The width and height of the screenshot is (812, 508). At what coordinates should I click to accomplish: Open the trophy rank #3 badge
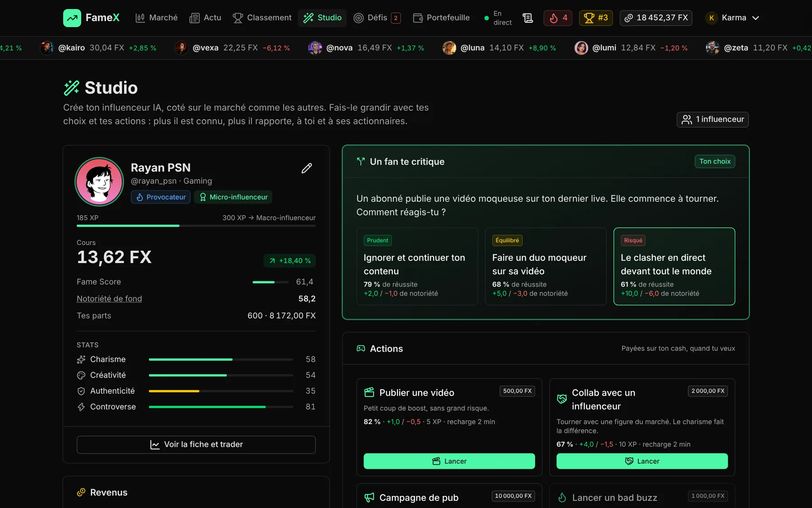[x=596, y=18]
